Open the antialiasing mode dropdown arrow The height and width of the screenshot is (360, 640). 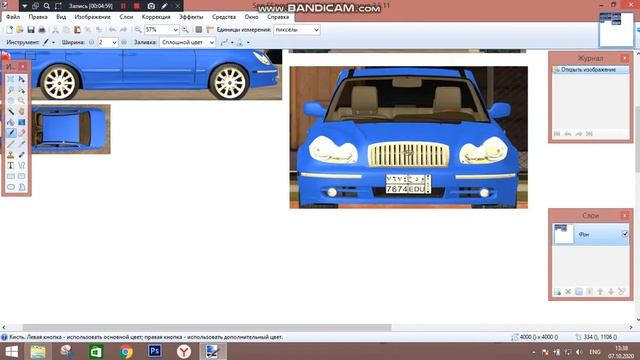(232, 42)
